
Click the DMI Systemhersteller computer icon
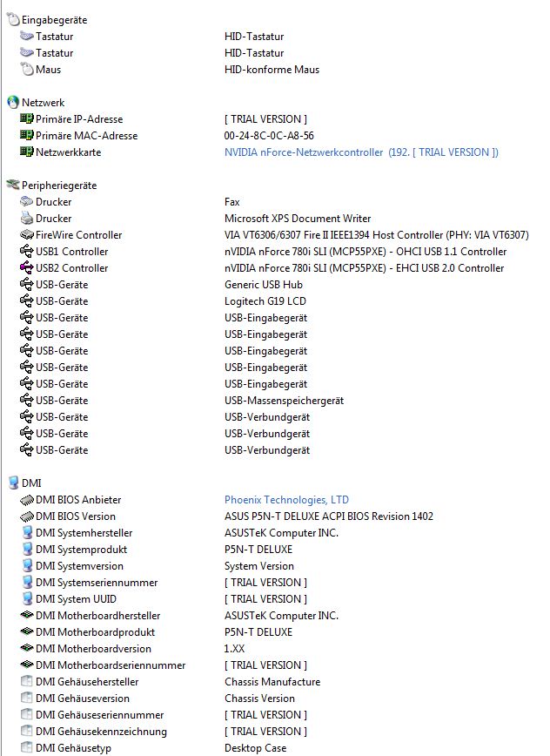(x=28, y=533)
